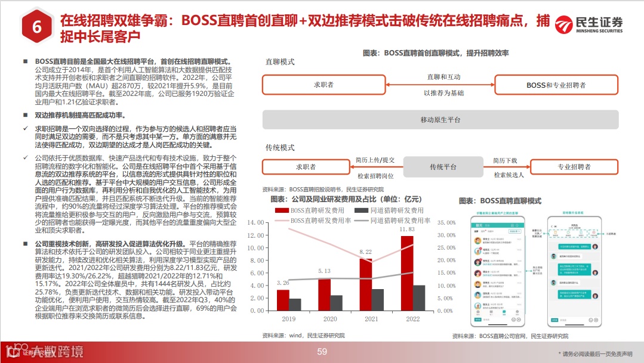This screenshot has width=644, height=363.
Task: Click the text 简历上传/提交
Action: point(375,160)
